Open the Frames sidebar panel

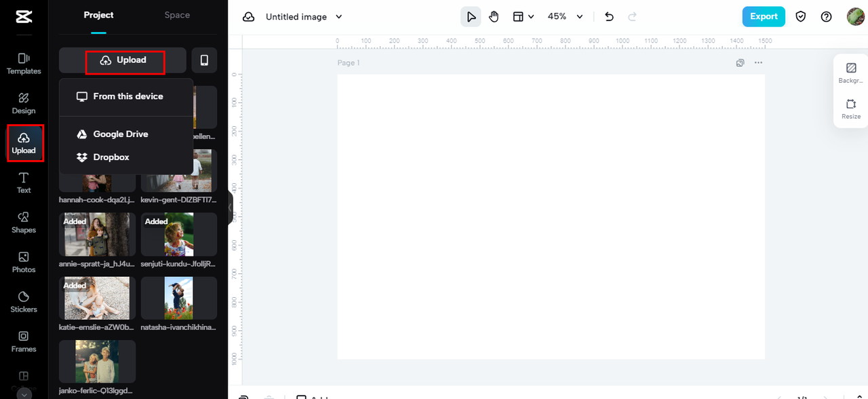[24, 342]
